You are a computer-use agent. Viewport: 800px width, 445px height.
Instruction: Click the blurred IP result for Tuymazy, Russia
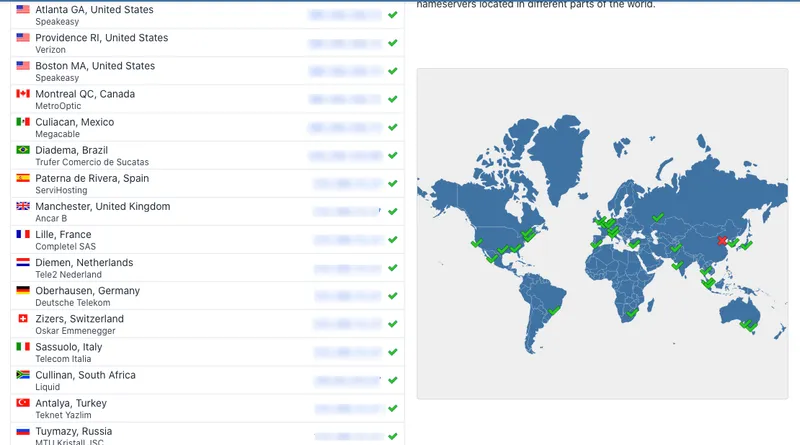345,436
